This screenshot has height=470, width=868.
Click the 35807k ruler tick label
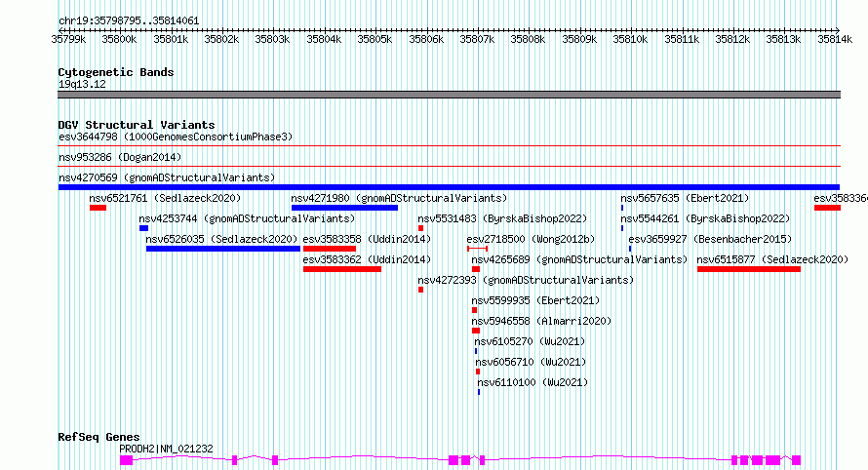coord(477,39)
